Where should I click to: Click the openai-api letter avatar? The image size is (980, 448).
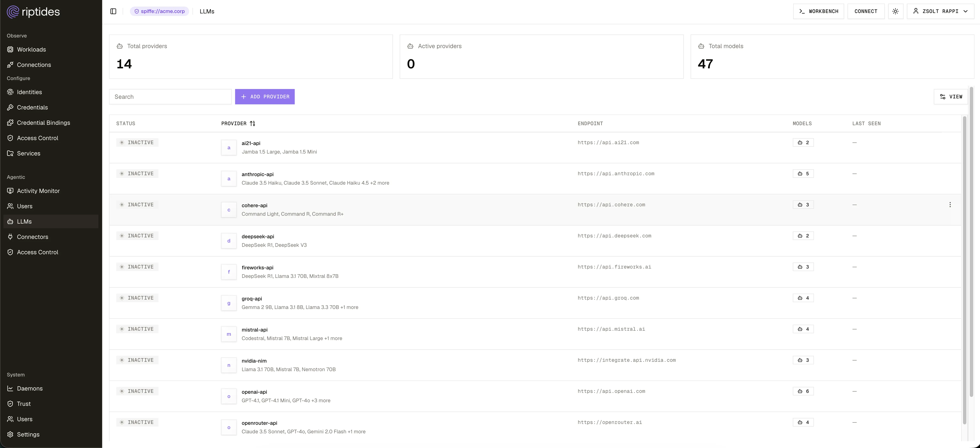pyautogui.click(x=229, y=396)
